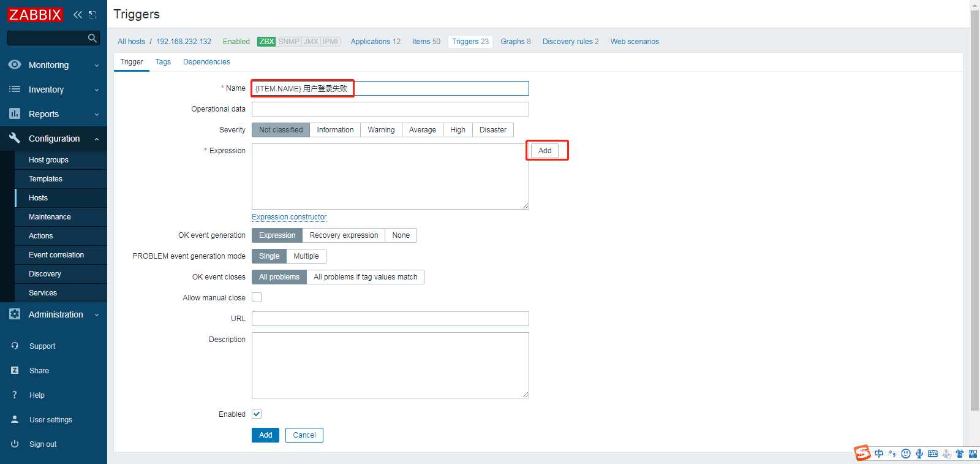Set severity to Warning
This screenshot has width=980, height=464.
click(381, 130)
